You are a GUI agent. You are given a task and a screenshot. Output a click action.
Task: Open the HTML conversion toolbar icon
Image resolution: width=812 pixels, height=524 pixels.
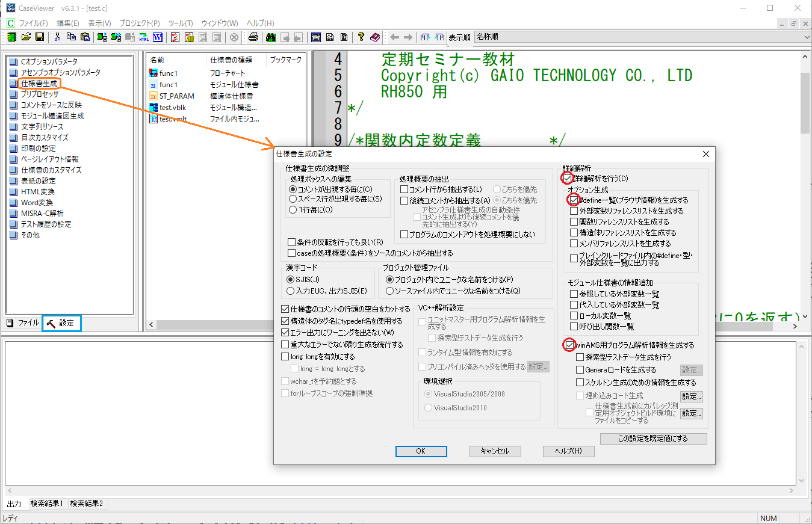143,37
